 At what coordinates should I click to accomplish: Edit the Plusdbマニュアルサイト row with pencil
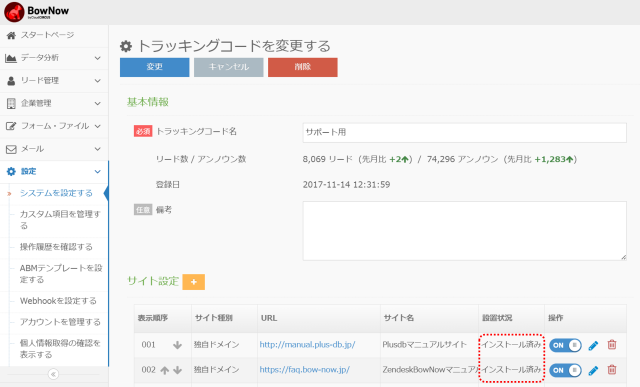(x=593, y=345)
